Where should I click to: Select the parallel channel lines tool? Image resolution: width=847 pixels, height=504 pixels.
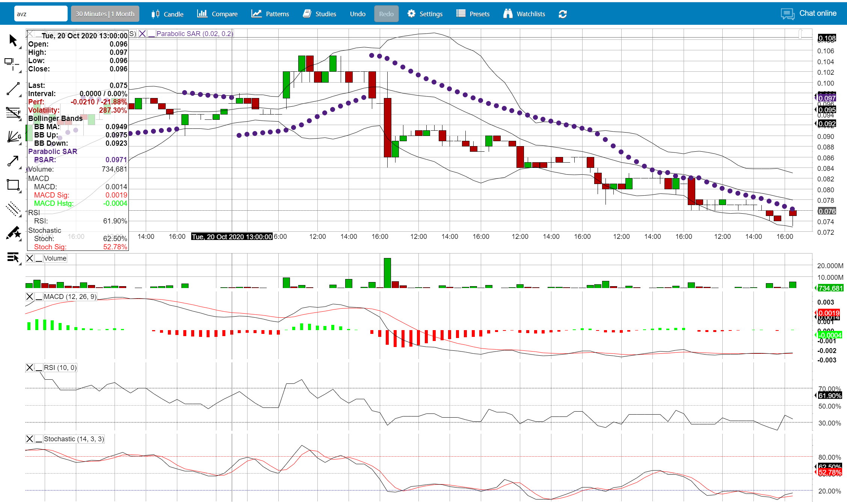pyautogui.click(x=13, y=209)
